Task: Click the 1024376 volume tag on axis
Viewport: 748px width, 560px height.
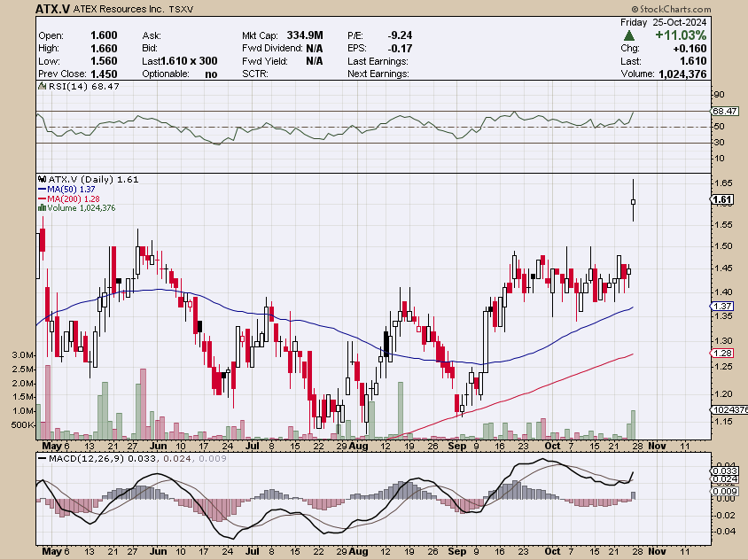Action: click(729, 409)
